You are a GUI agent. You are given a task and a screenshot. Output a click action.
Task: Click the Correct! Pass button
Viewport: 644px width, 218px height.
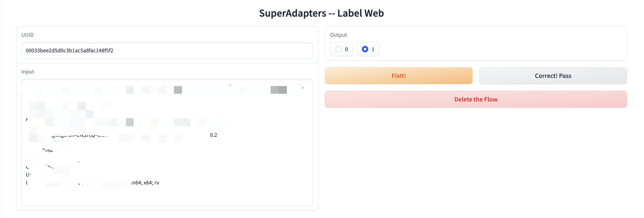553,76
